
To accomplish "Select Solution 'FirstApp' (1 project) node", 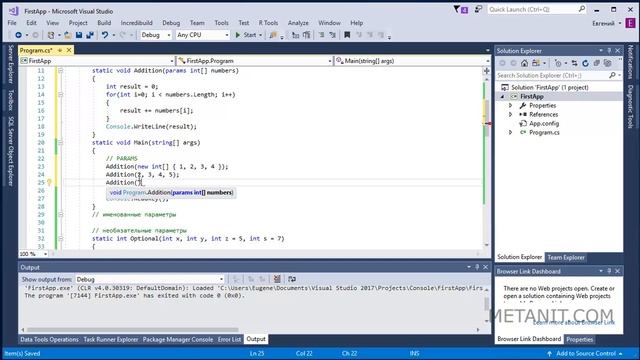I will (x=549, y=87).
